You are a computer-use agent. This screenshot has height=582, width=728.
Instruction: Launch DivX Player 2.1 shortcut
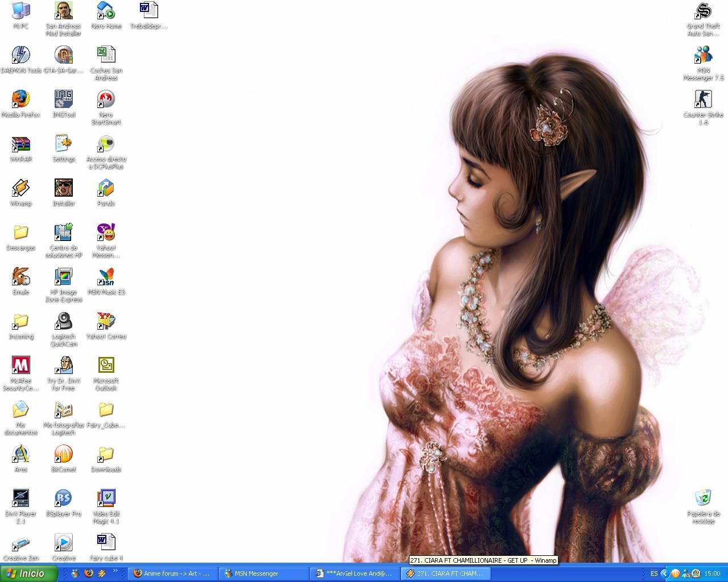point(21,506)
